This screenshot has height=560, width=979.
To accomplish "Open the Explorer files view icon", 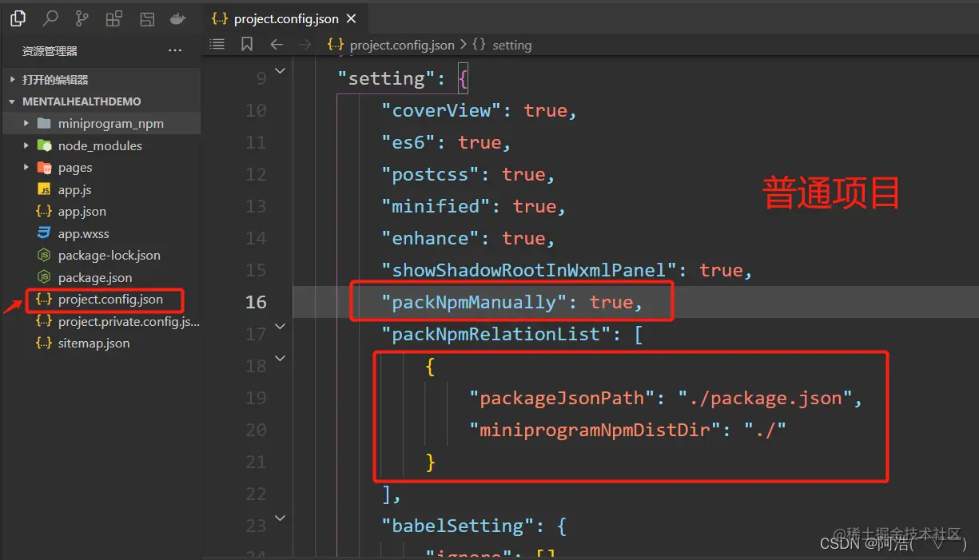I will (18, 18).
